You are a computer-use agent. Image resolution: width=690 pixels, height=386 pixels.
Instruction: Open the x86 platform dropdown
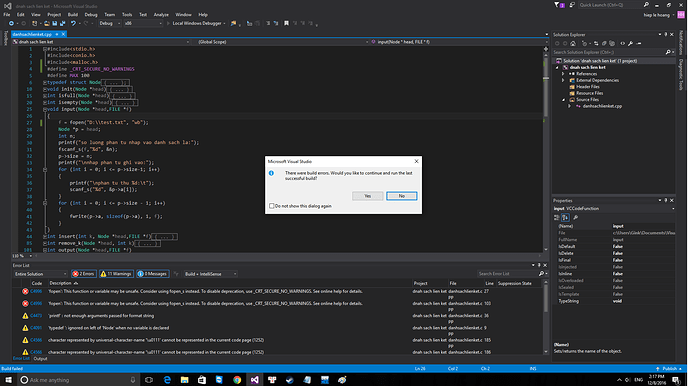coord(143,23)
